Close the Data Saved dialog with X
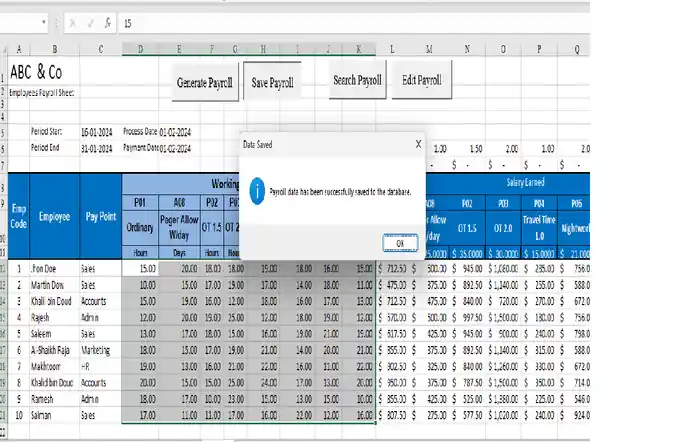Viewport: 700px width, 442px height. (418, 144)
